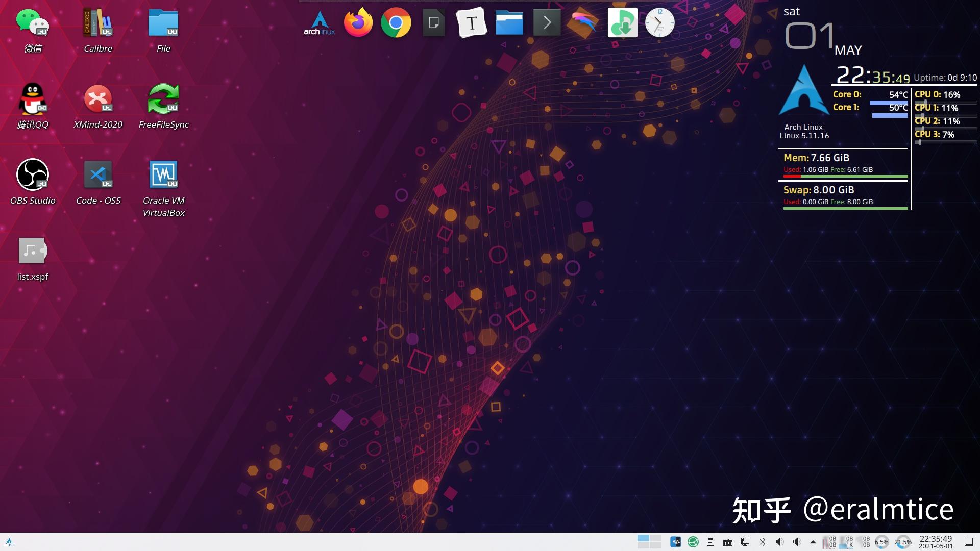
Task: Click the NVIDIA tray icon
Action: (x=676, y=542)
